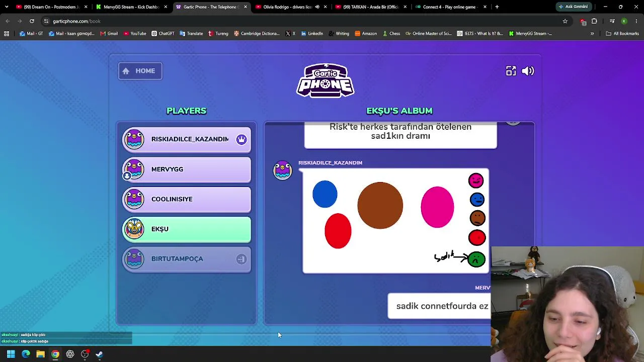The image size is (644, 362).
Task: Open Steam from the taskbar
Action: coord(99,354)
